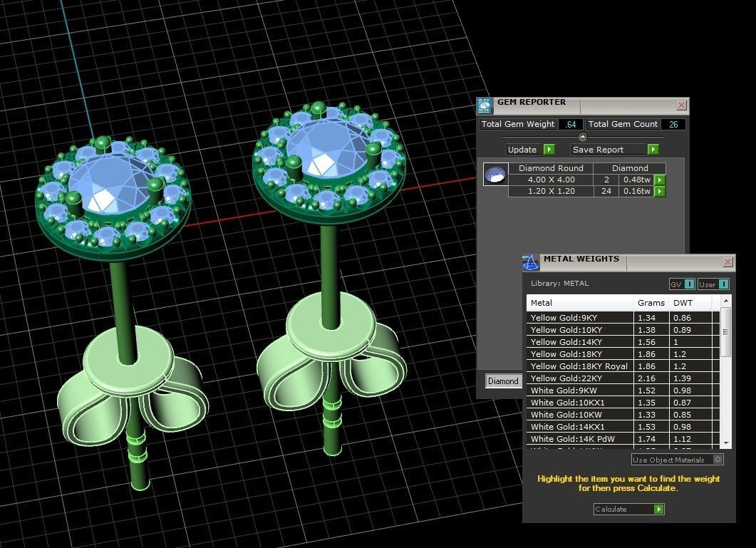Click the Calculate button
This screenshot has width=756, height=548.
click(628, 509)
